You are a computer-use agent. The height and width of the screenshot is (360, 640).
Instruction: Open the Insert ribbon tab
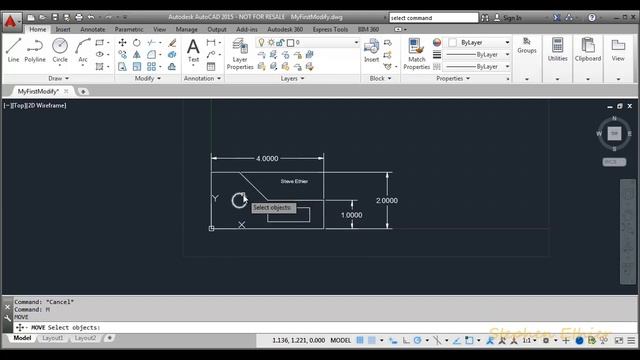point(63,29)
